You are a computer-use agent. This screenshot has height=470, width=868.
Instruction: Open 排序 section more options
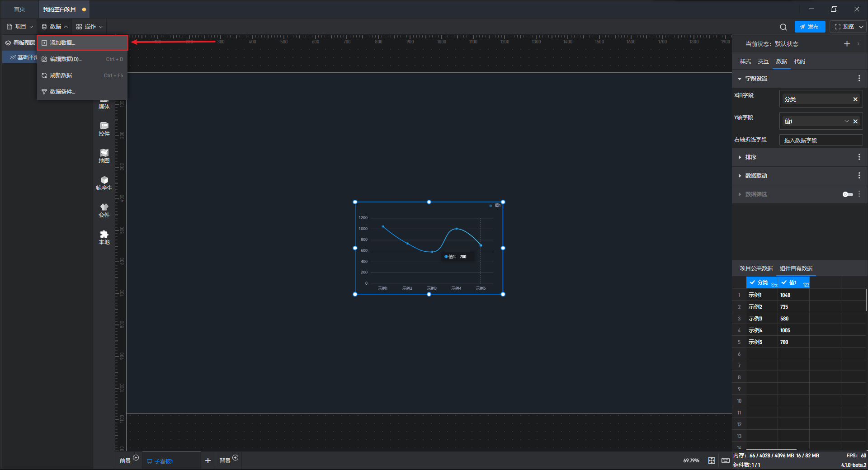pos(859,157)
